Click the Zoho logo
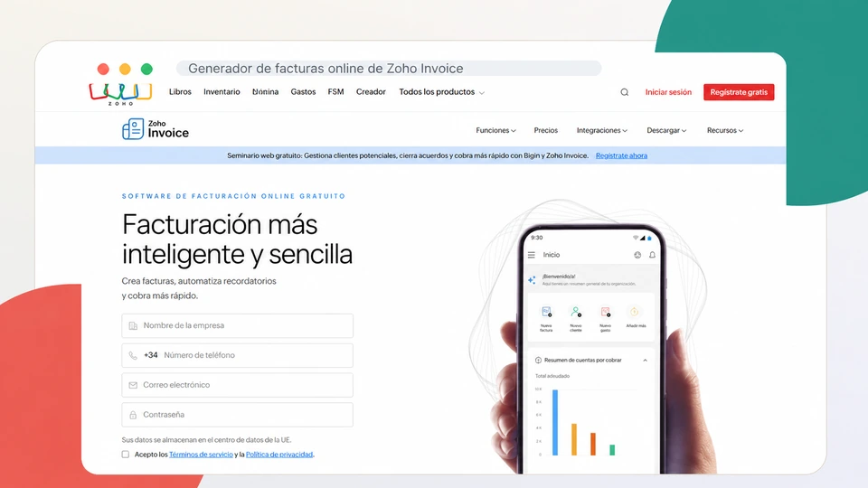Screen dimensions: 868x488 120,94
